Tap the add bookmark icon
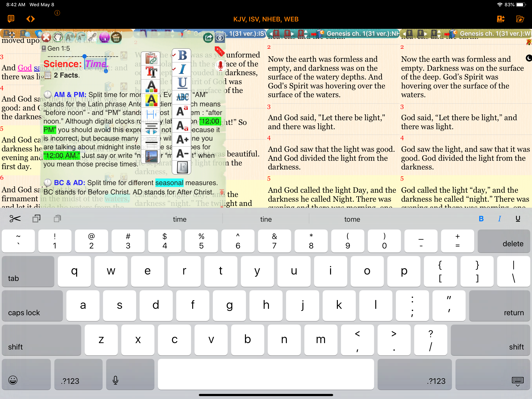This screenshot has height=399, width=532. point(501,19)
